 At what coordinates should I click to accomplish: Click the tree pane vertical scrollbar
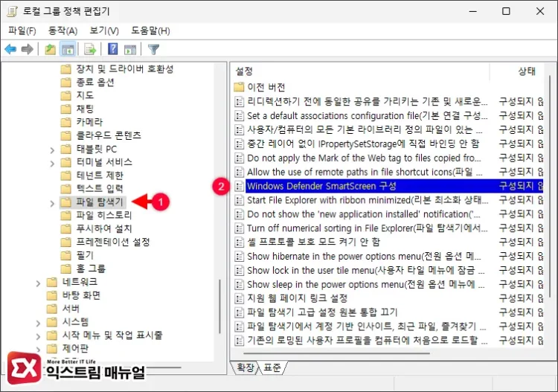[220, 306]
